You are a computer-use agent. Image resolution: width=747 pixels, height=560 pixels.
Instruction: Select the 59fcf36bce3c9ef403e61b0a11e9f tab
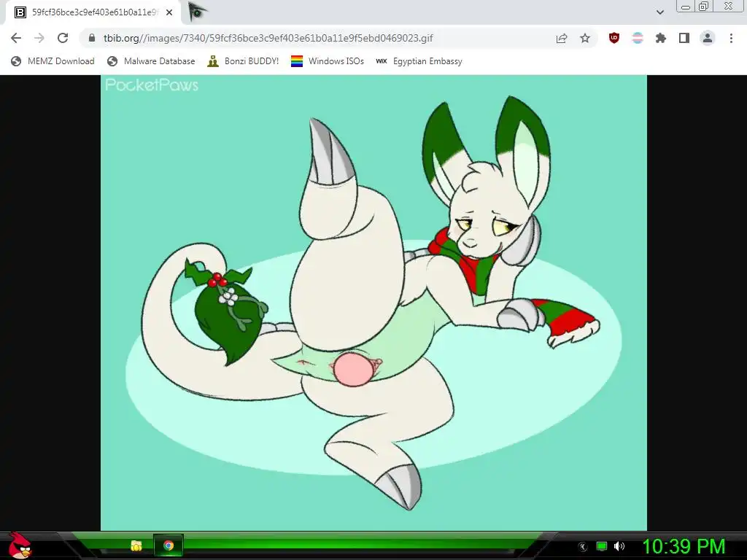pos(93,12)
